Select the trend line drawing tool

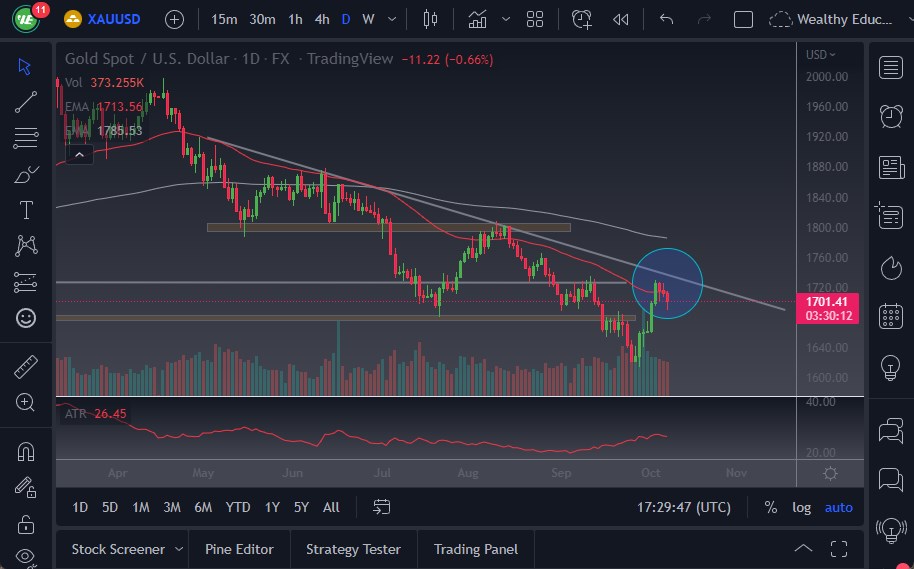[26, 101]
